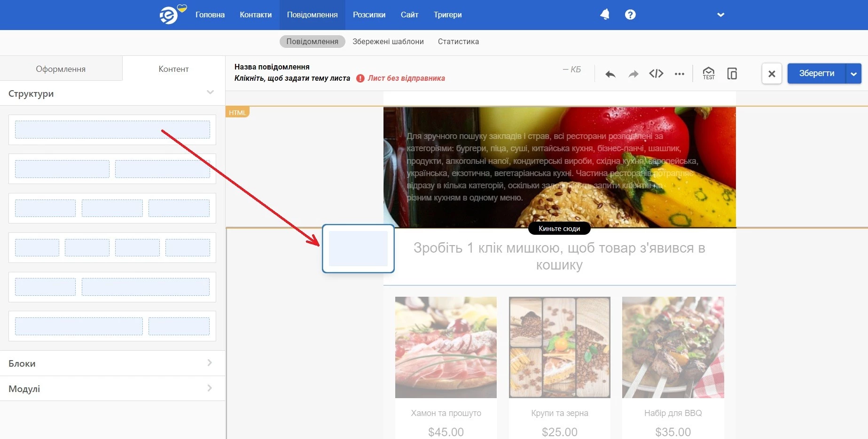Open Тригери in the top menu
The image size is (868, 439).
pos(447,15)
